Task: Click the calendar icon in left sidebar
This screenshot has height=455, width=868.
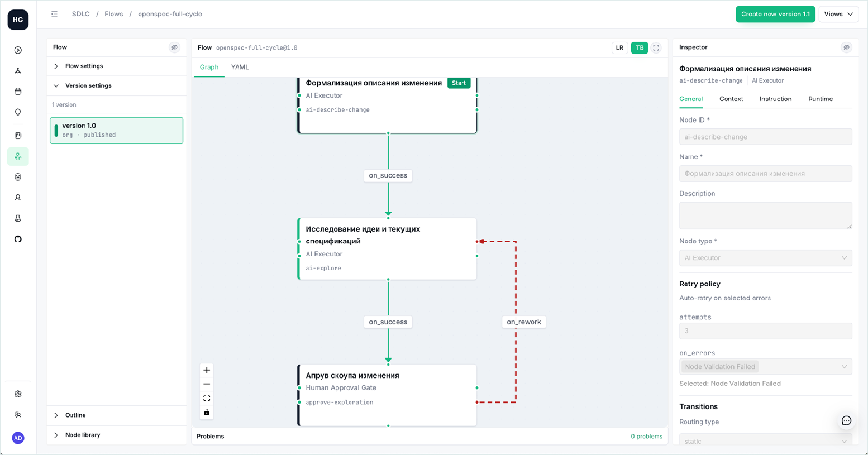Action: 18,92
